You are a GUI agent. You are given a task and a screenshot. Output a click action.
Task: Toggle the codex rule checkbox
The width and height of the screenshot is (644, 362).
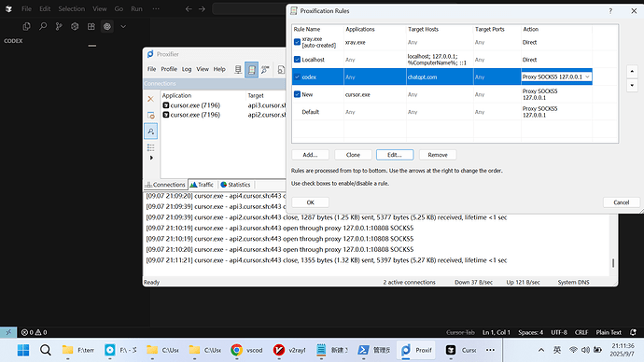click(x=297, y=77)
